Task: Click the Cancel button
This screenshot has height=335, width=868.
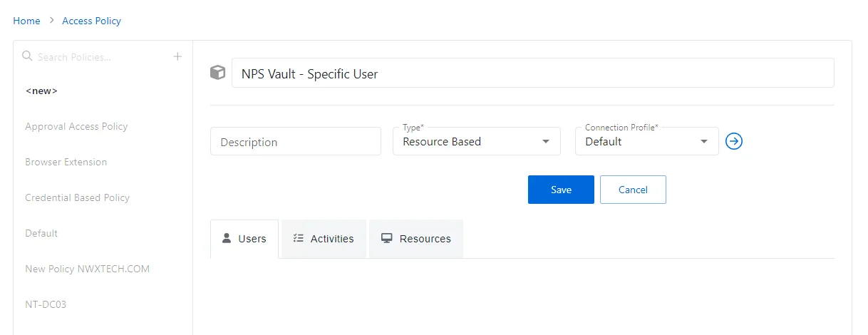Action: point(633,190)
